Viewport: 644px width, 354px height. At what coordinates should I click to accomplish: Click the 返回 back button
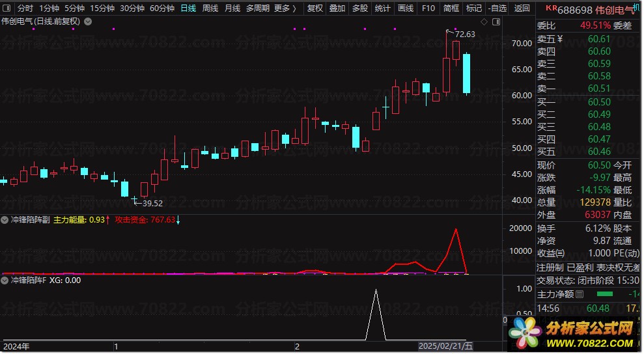522,8
